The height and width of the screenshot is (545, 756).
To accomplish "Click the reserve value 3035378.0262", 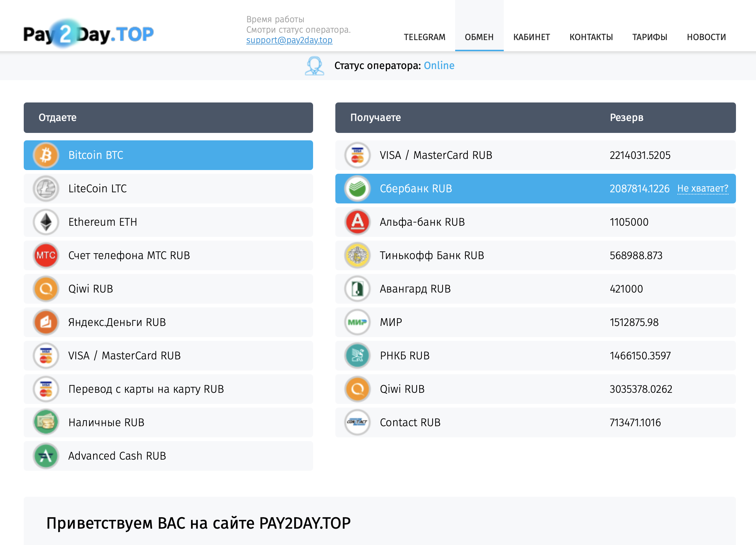I will tap(641, 389).
